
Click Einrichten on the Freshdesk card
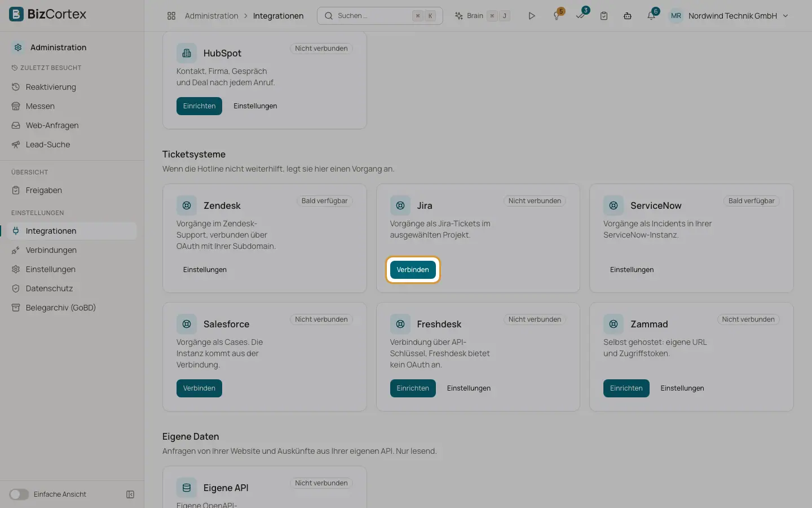tap(413, 388)
